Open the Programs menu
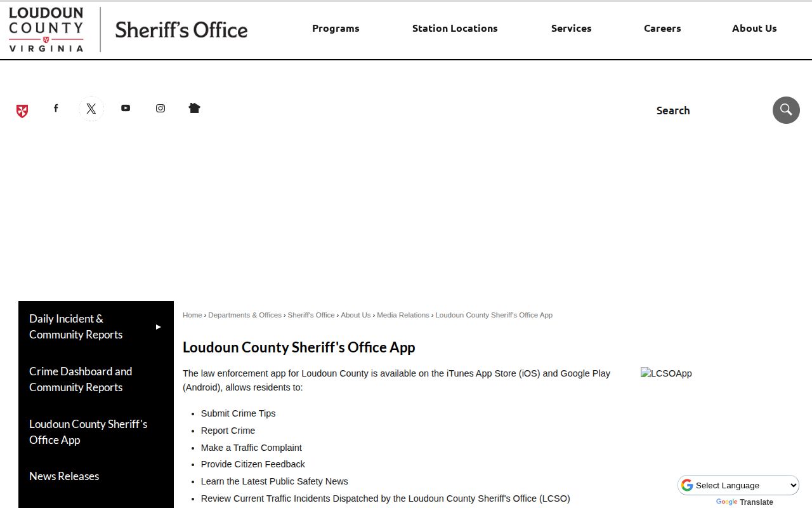The width and height of the screenshot is (812, 508). coord(336,29)
